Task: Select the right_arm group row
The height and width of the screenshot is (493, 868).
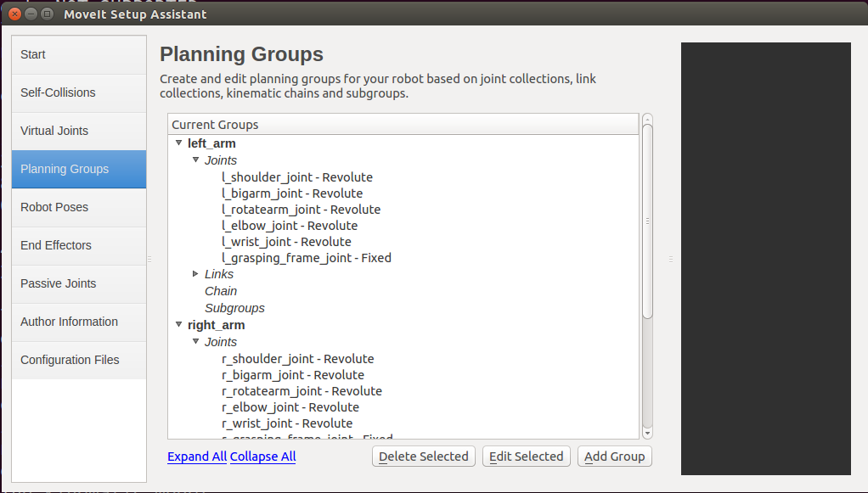Action: [216, 325]
